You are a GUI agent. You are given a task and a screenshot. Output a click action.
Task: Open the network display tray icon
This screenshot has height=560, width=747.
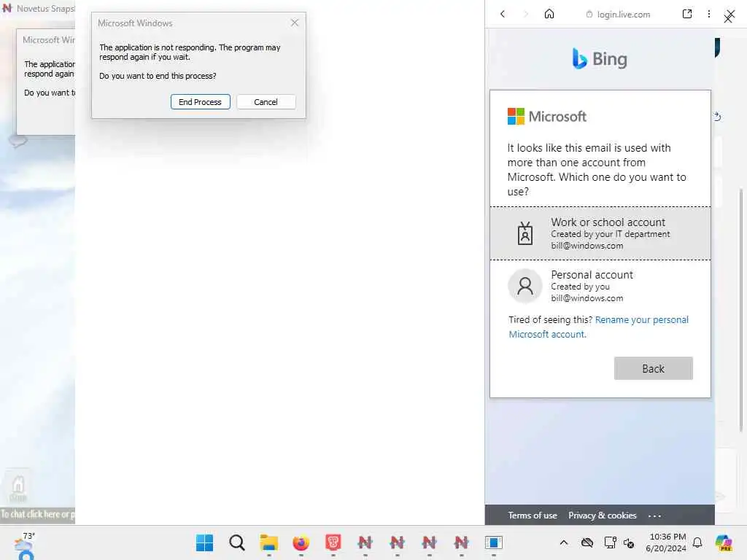tap(610, 542)
